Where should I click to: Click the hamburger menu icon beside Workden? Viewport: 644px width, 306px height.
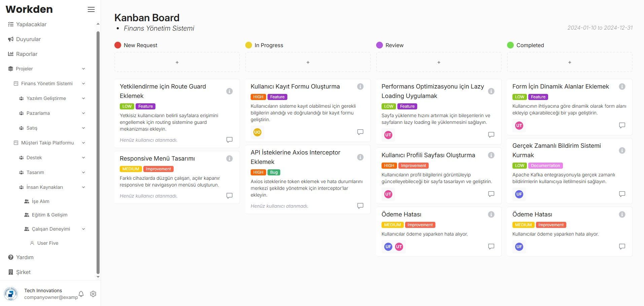[x=91, y=9]
